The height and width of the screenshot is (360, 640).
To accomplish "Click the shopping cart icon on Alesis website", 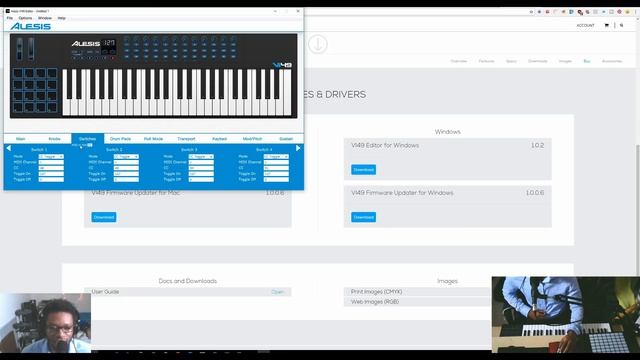I will tap(607, 25).
